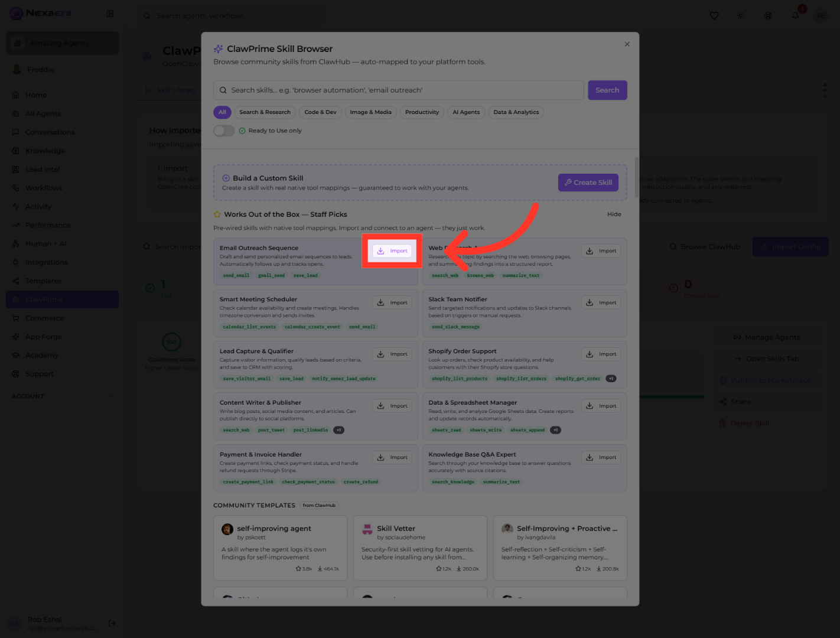
Task: Select ClawPrime in the sidebar
Action: 62,300
